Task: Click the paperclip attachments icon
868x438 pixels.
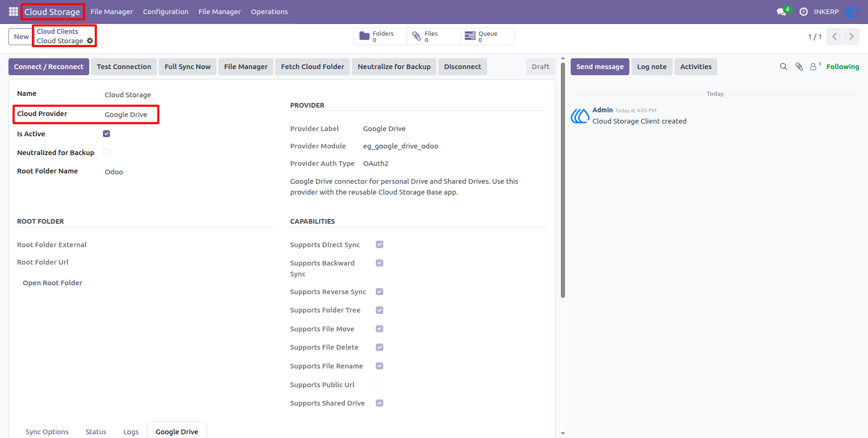Action: (799, 67)
